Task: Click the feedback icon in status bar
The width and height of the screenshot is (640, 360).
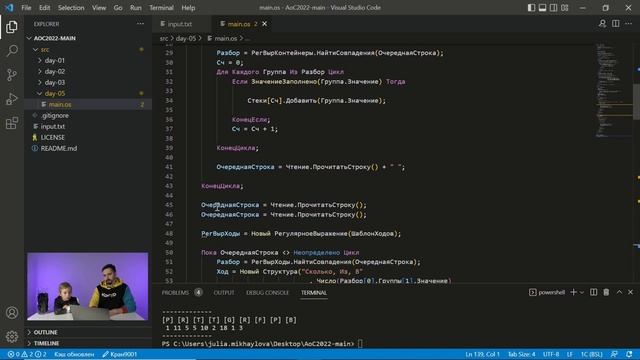Action: point(614,354)
